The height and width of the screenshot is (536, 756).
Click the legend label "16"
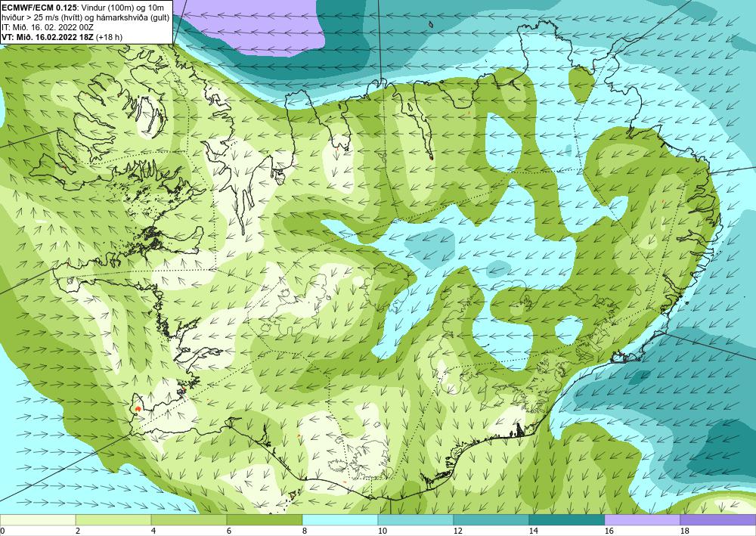pos(609,531)
